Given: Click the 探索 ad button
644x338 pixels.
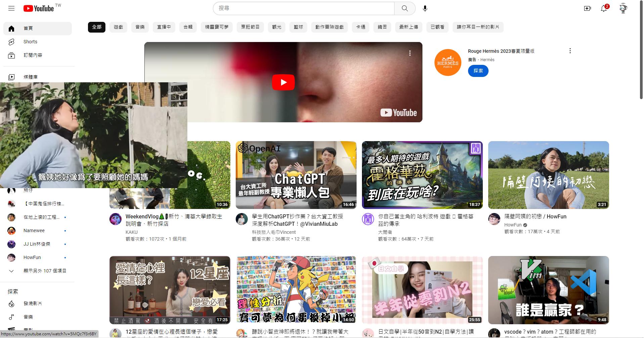Looking at the screenshot, I should (x=478, y=71).
